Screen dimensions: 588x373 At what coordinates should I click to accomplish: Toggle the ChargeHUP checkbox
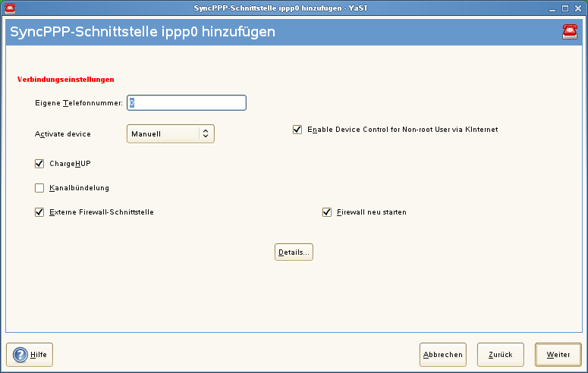pos(39,163)
